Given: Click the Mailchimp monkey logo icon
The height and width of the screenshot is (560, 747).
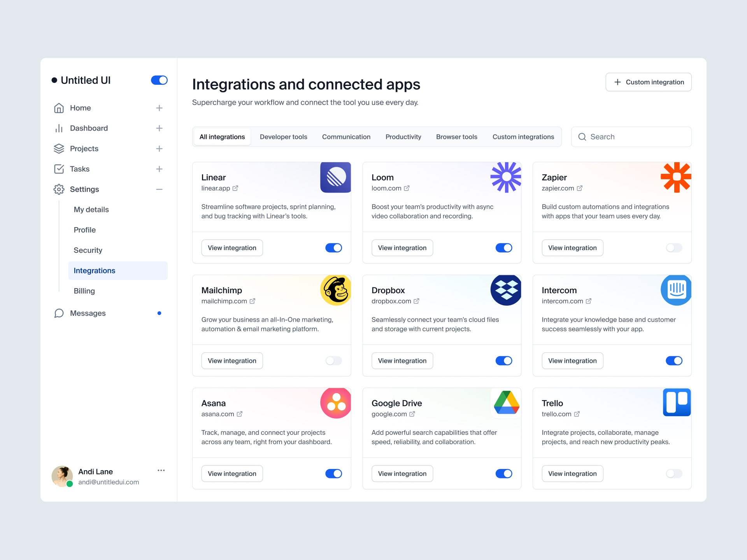Looking at the screenshot, I should pos(335,290).
